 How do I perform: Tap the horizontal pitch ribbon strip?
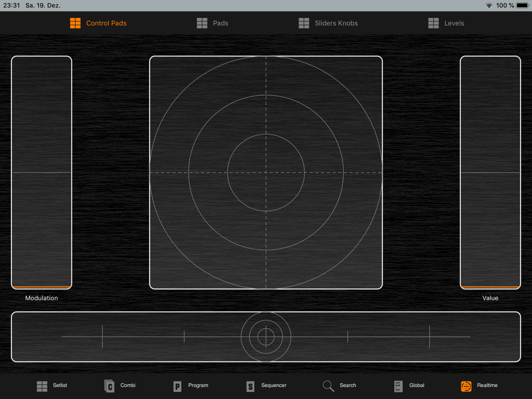[x=266, y=337]
